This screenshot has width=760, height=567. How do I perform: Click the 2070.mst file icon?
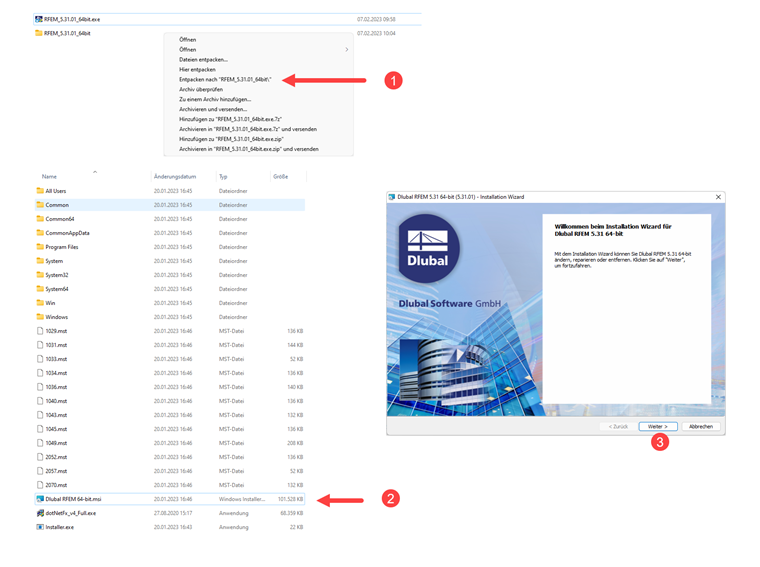click(40, 485)
